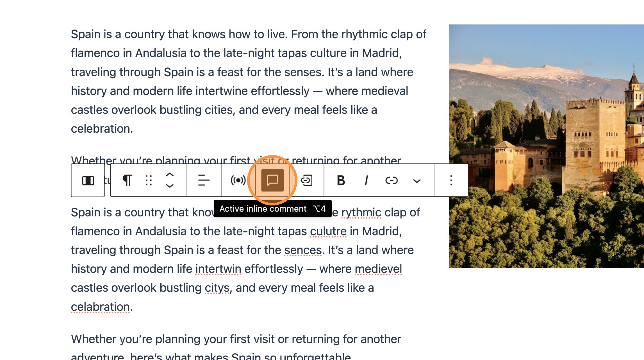This screenshot has height=360, width=644.
Task: Move block down with the down arrow
Action: (x=170, y=186)
